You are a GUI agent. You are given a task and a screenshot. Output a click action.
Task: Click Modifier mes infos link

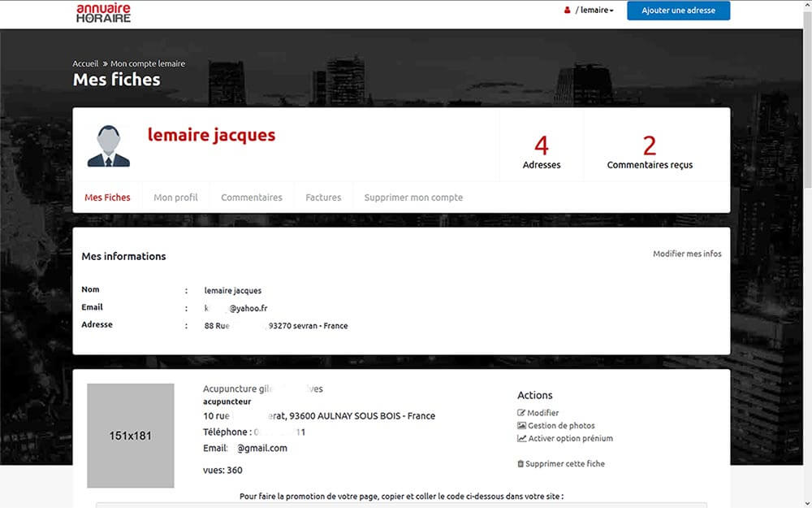(687, 254)
